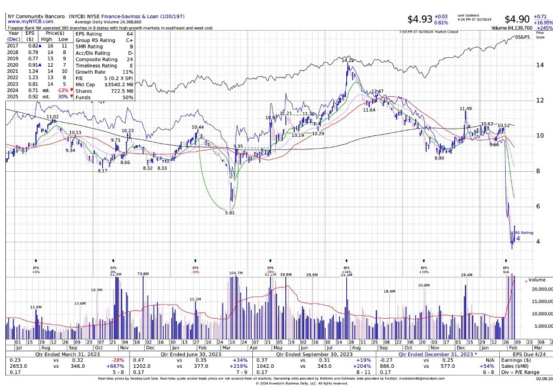Screen dimensions: 553x392
Task: Click the 10.62 price label
Action: [x=487, y=124]
